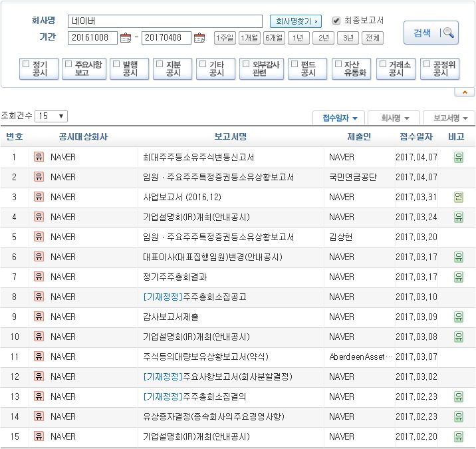476x449 pixels.
Task: Check the 정기공시 filter checkbox
Action: (26, 64)
